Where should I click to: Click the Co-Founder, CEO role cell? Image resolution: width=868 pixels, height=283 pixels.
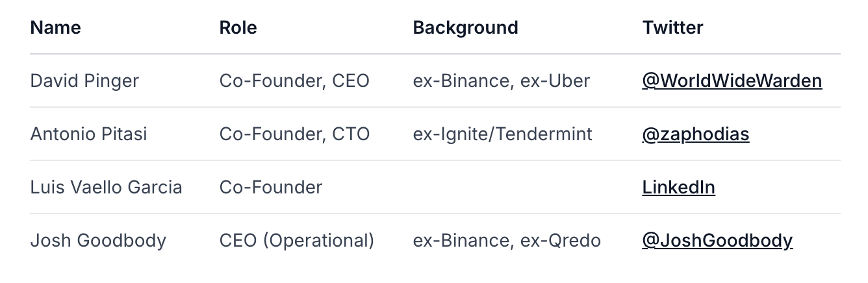click(294, 81)
